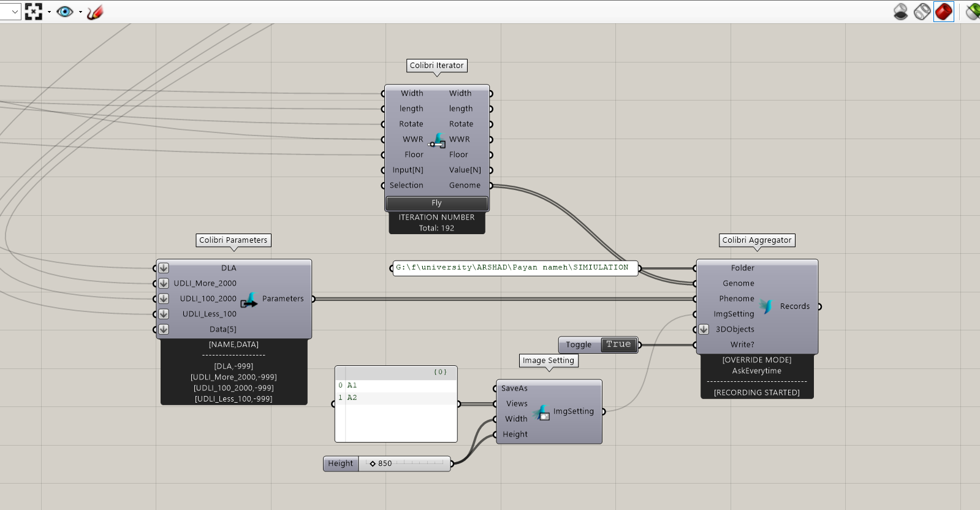Click the down-arrow icon beside UDLI_Less_100

[164, 314]
